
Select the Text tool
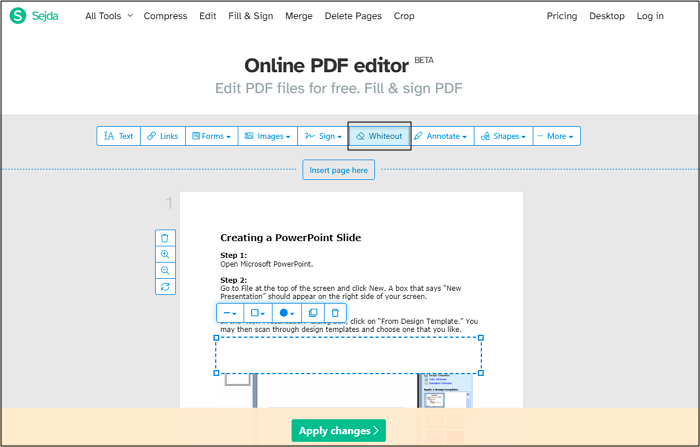(119, 136)
